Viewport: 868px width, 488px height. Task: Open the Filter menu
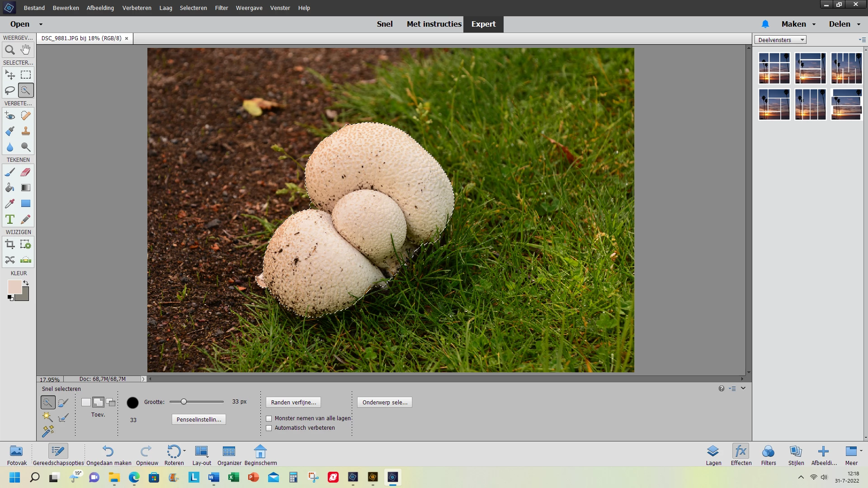(221, 8)
